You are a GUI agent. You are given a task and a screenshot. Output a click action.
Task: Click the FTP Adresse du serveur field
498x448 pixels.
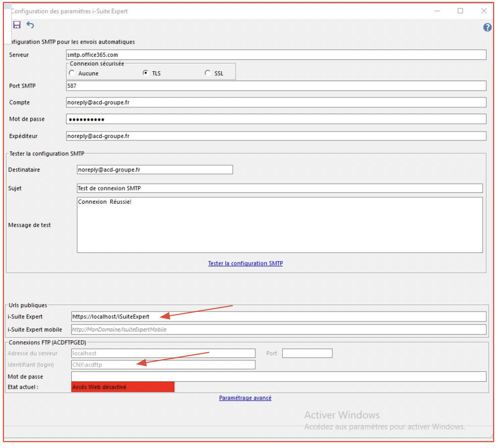coord(163,353)
